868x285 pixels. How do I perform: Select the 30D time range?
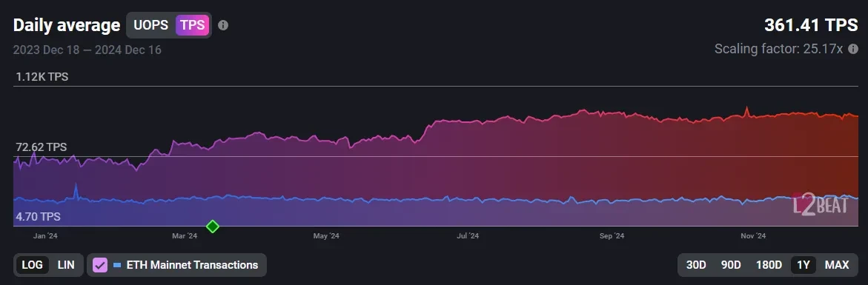pos(696,265)
